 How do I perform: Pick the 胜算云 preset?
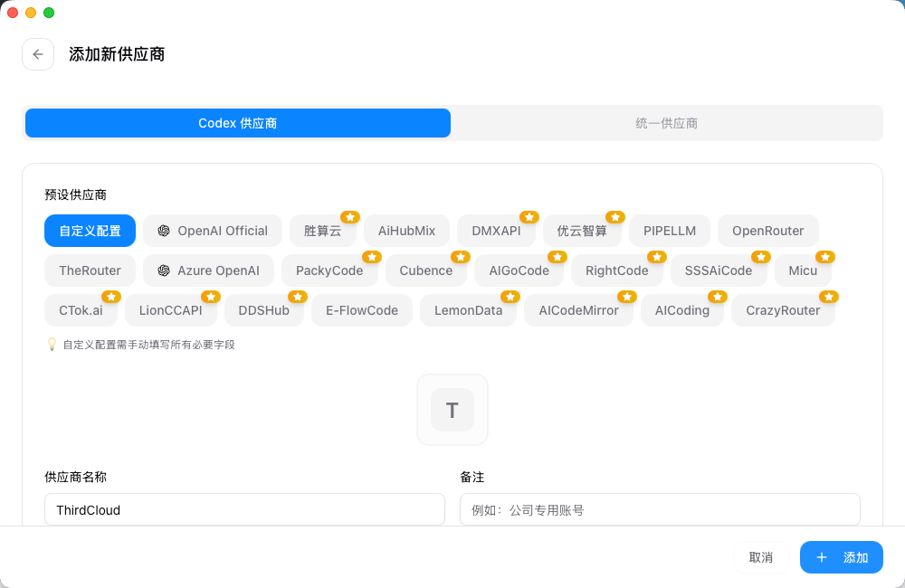pos(323,231)
